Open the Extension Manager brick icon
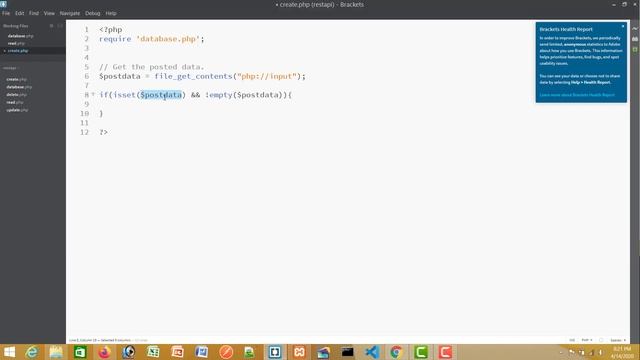This screenshot has width=640, height=360. point(635,39)
